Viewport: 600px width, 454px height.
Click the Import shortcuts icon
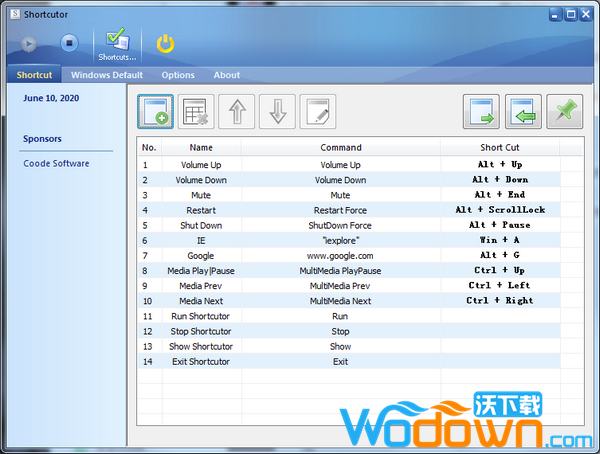coord(523,112)
